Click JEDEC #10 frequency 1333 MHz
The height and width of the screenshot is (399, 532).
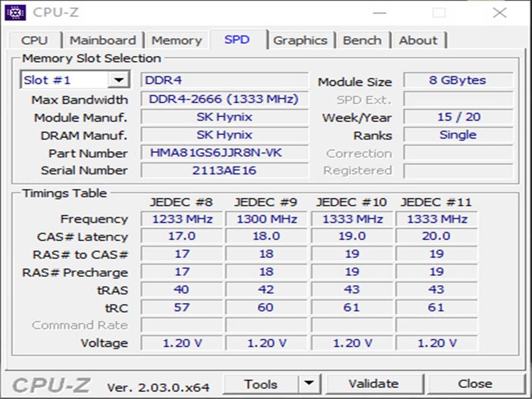352,219
